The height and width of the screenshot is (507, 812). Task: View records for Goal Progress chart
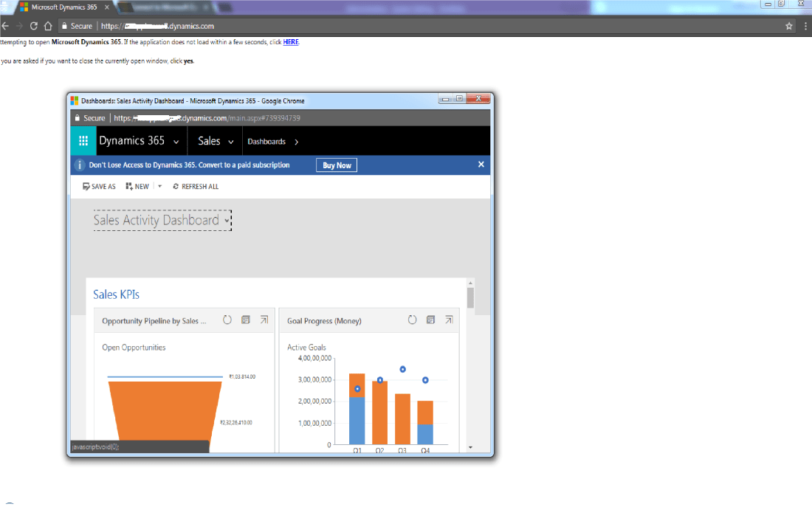coord(430,320)
